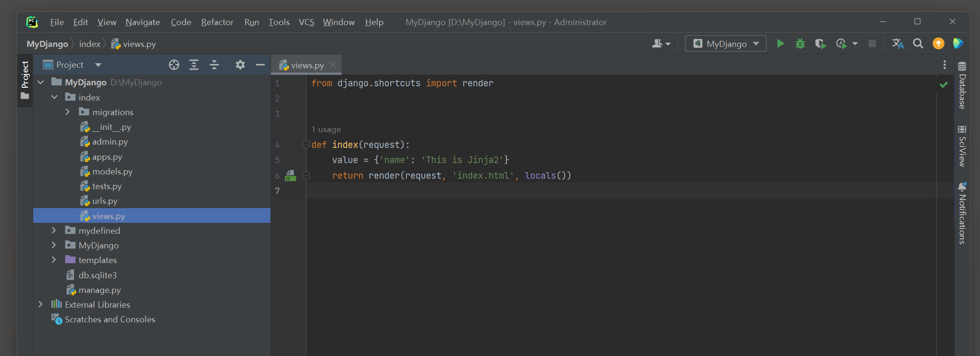
Task: Open the Notifications tool window
Action: coord(962,213)
